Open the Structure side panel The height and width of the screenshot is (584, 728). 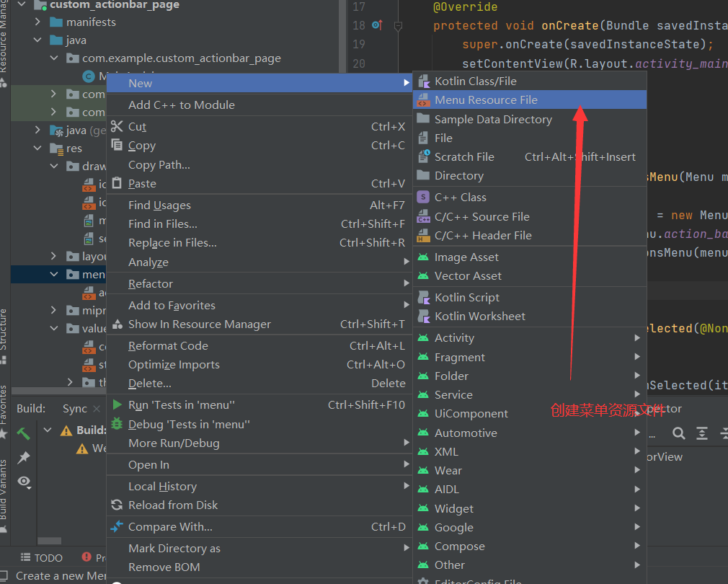pos(4,336)
